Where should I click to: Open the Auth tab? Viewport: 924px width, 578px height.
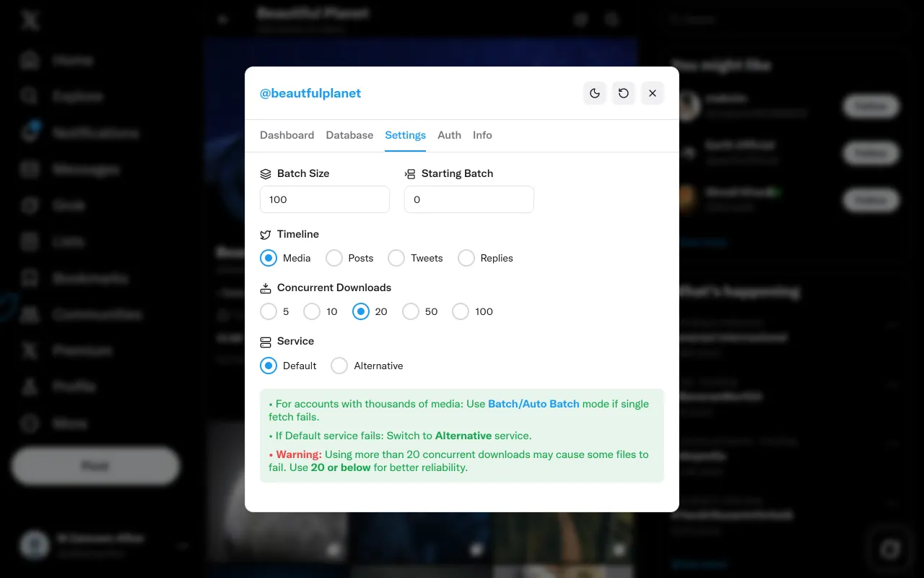(449, 135)
